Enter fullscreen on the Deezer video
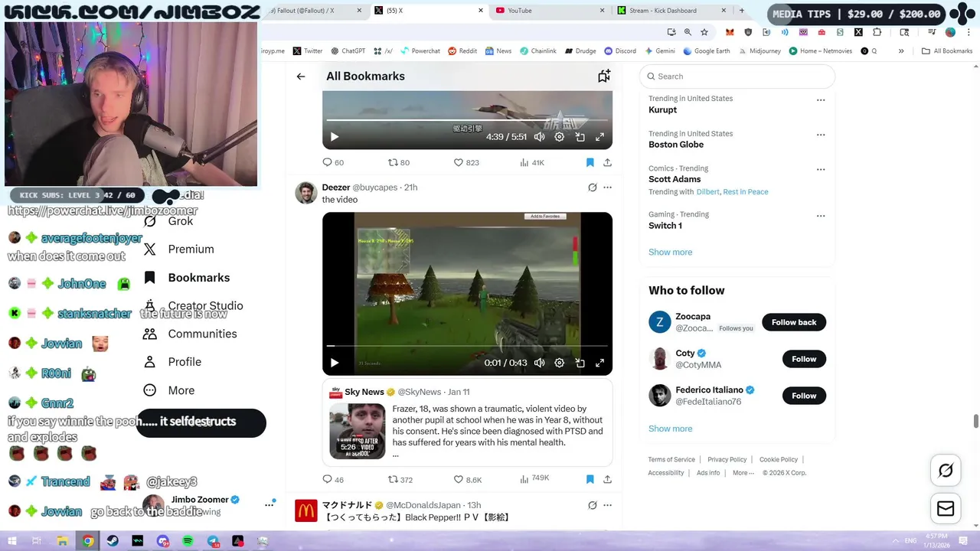This screenshot has height=551, width=980. tap(600, 363)
